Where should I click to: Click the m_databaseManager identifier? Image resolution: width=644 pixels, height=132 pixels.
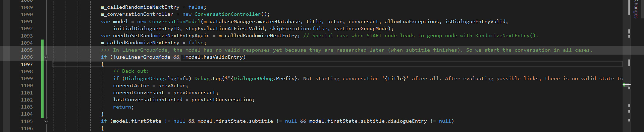[x=229, y=21]
